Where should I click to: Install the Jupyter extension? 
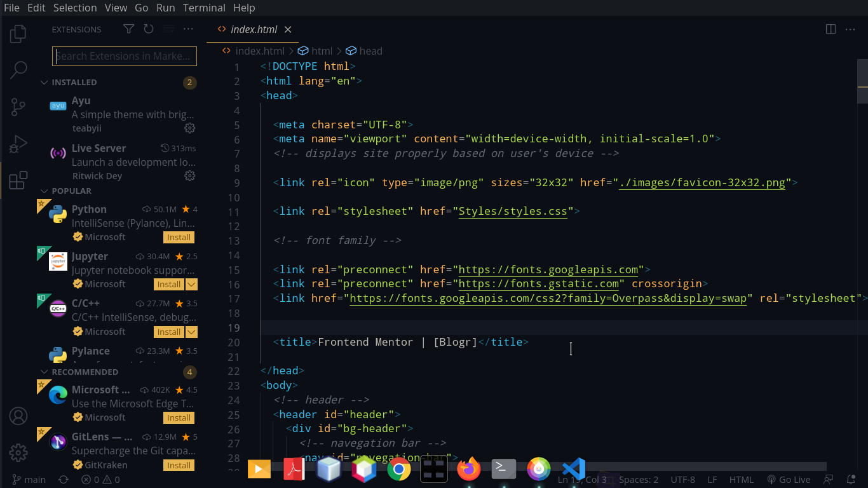click(x=169, y=285)
